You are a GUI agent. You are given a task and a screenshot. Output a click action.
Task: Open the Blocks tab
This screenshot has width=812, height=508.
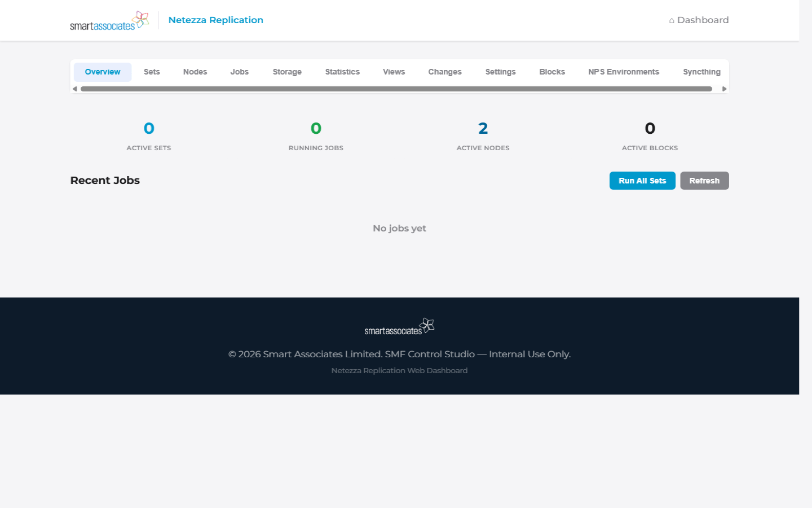[x=552, y=72]
